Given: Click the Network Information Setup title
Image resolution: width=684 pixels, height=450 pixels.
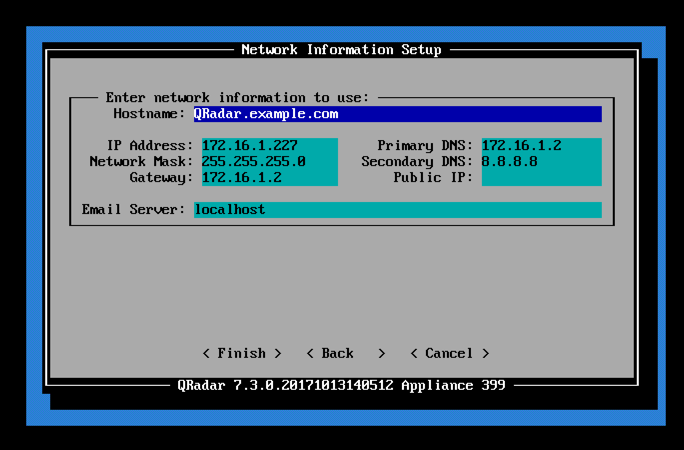Looking at the screenshot, I should click(x=342, y=50).
